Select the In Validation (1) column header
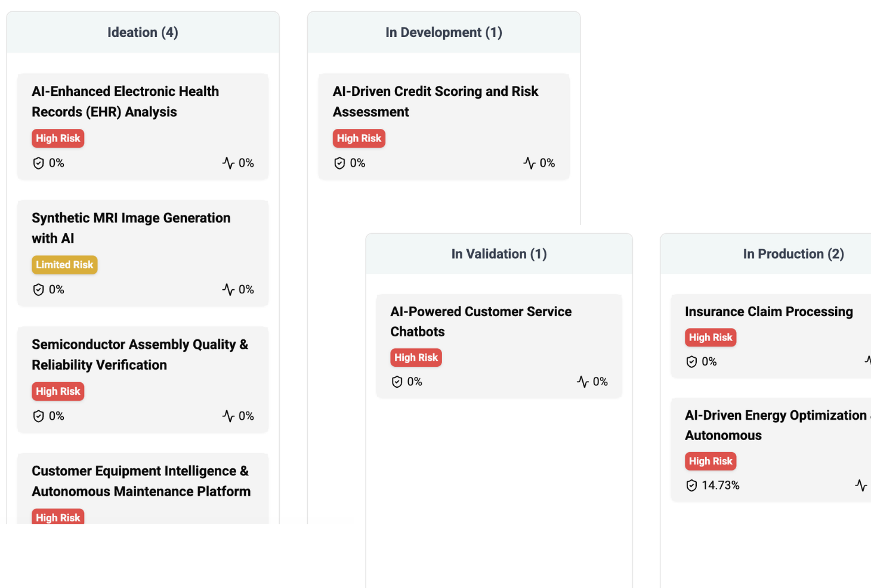The image size is (871, 588). click(x=499, y=254)
